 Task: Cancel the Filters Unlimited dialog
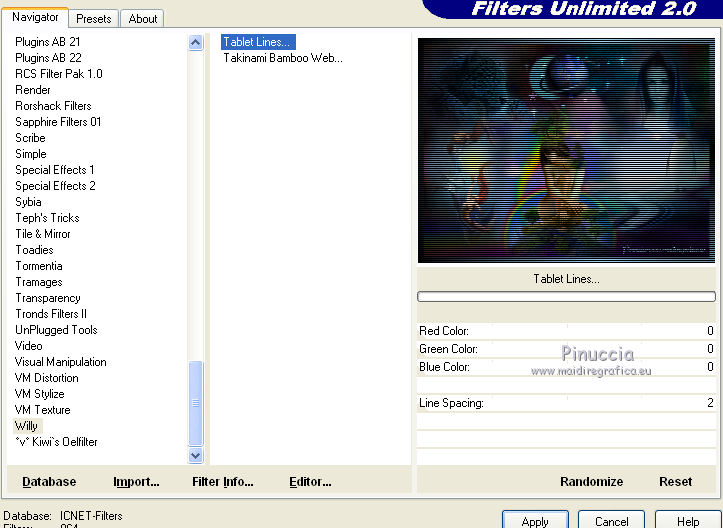pos(611,521)
